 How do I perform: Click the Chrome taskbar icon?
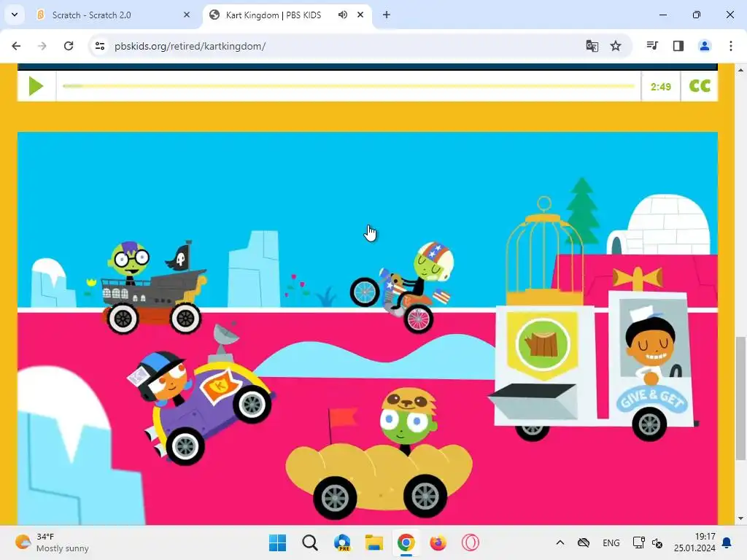click(406, 542)
